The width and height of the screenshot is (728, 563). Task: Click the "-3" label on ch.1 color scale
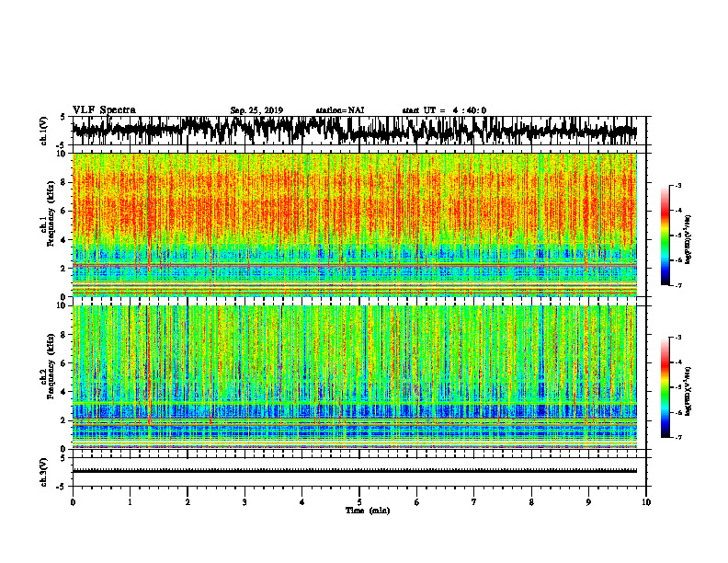[678, 186]
